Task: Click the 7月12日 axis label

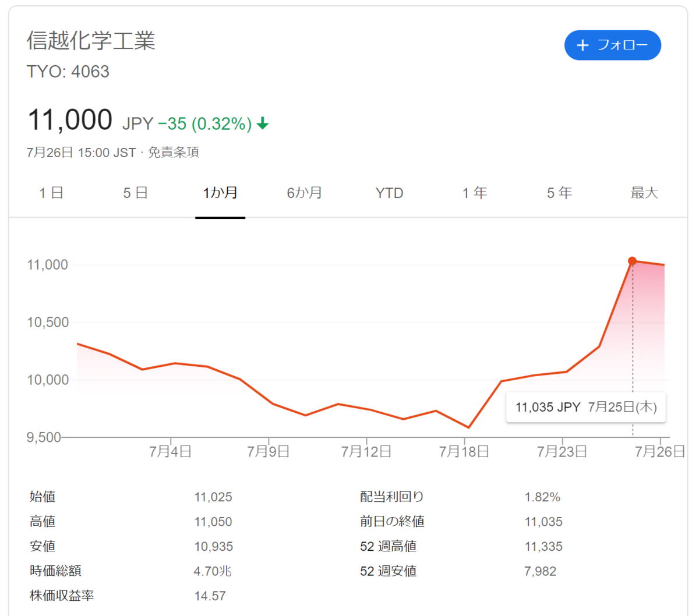Action: coord(366,452)
